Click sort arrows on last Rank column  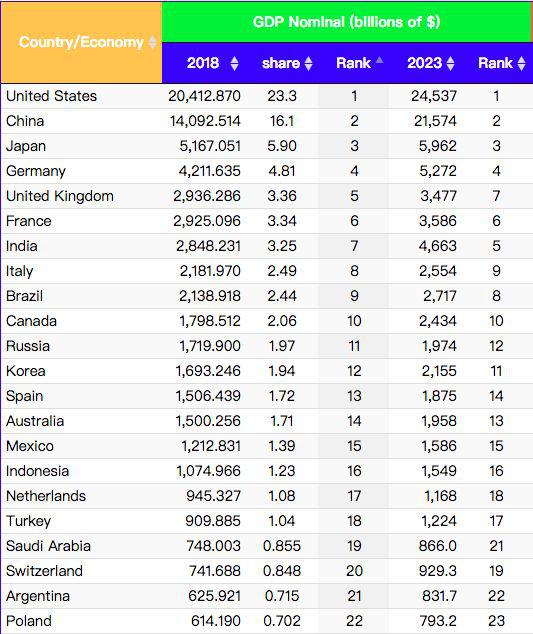(522, 63)
